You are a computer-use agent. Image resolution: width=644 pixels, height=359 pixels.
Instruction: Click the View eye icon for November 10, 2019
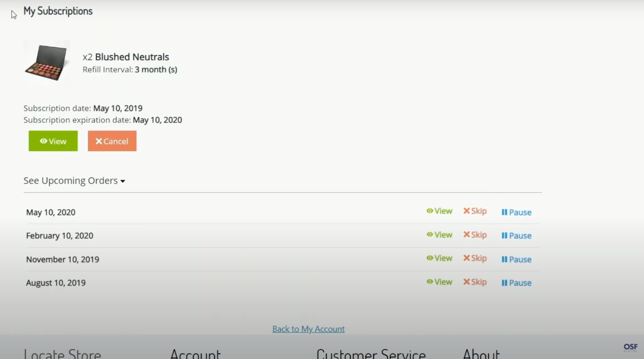(430, 258)
